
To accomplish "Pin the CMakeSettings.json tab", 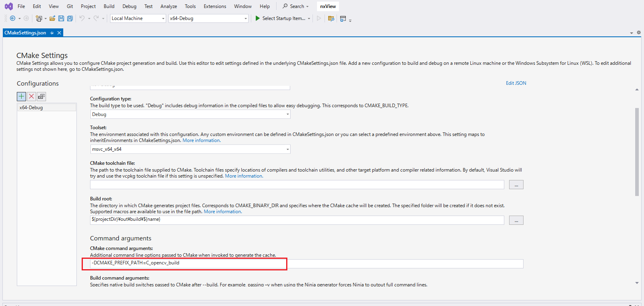I will point(52,33).
